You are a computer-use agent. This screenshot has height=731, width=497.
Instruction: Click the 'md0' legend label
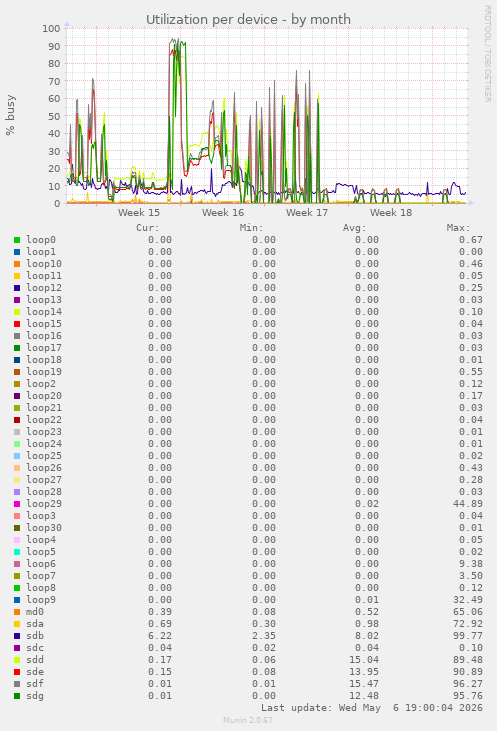coord(35,612)
